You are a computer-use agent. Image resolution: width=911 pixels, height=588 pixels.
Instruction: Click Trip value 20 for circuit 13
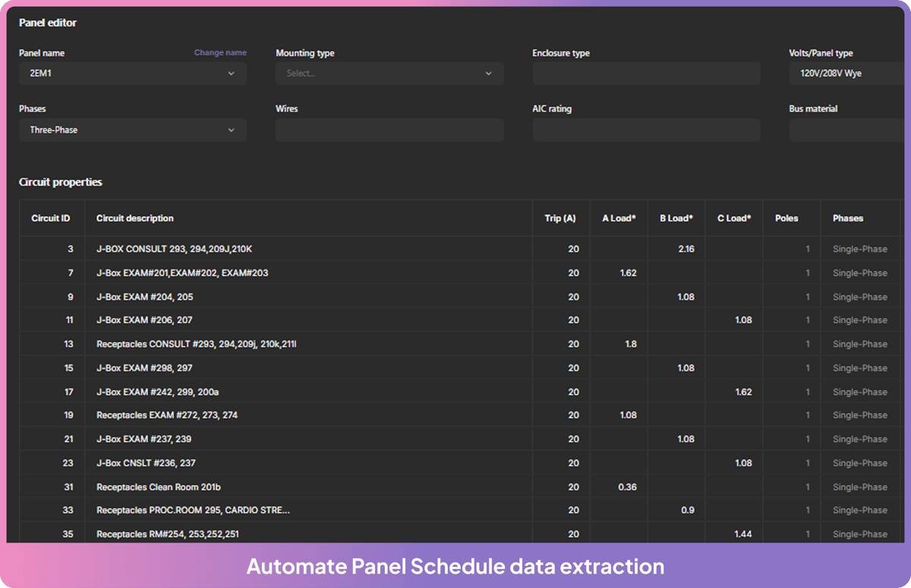tap(573, 344)
